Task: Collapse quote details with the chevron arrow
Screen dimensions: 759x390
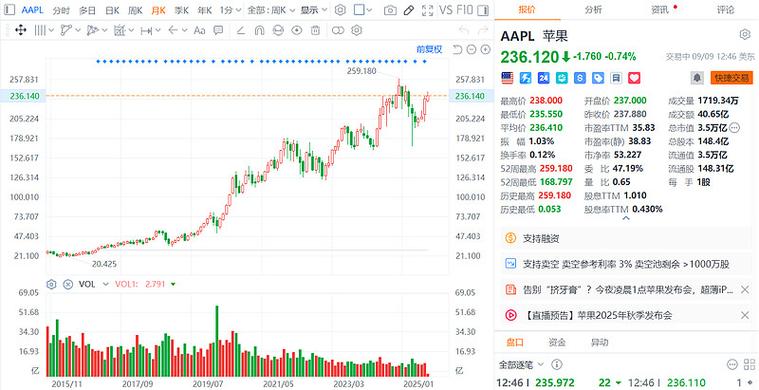Action: pyautogui.click(x=625, y=219)
